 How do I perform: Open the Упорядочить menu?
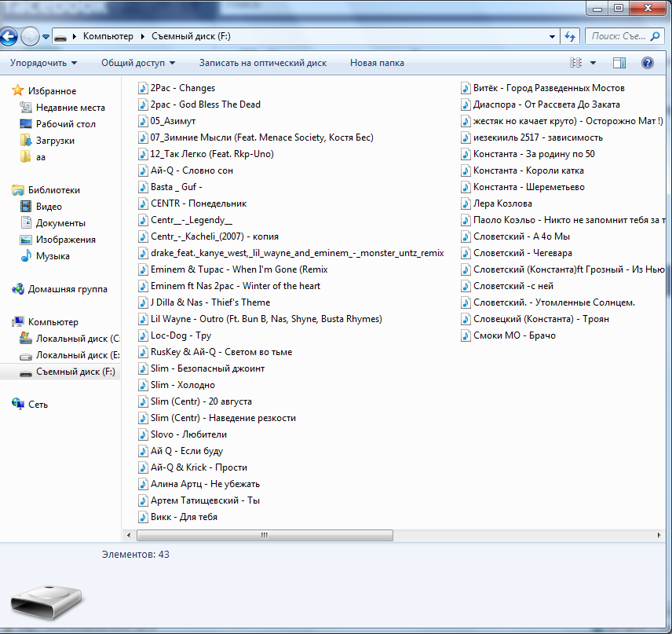point(43,63)
